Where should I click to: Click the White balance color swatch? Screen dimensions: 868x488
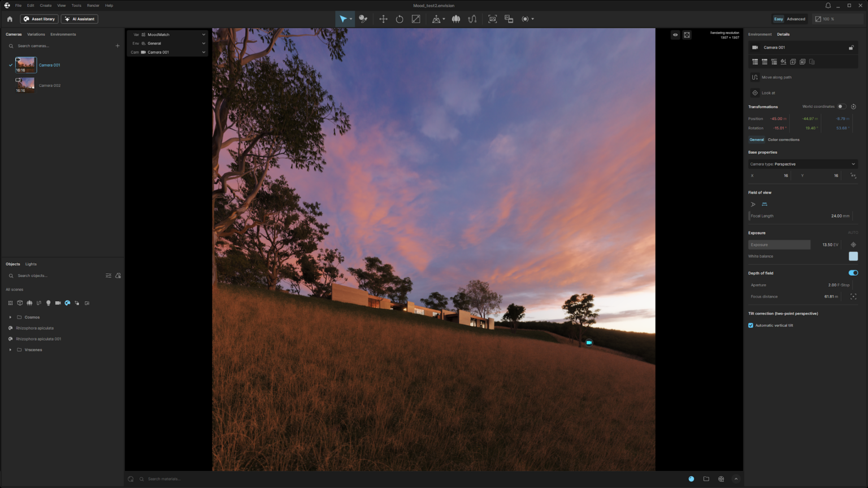point(853,256)
